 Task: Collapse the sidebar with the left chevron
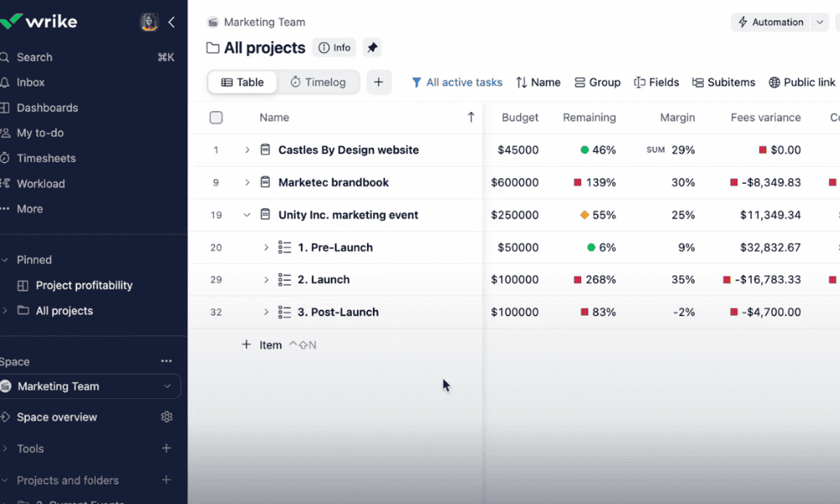(x=172, y=23)
